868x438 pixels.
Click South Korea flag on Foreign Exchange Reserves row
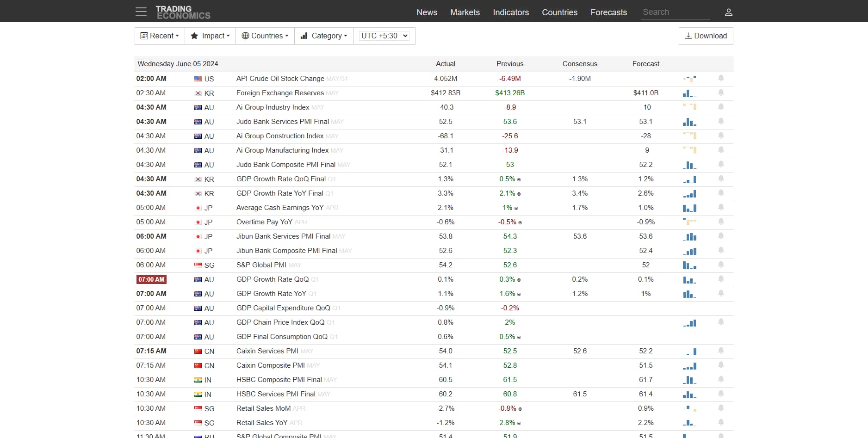point(198,93)
